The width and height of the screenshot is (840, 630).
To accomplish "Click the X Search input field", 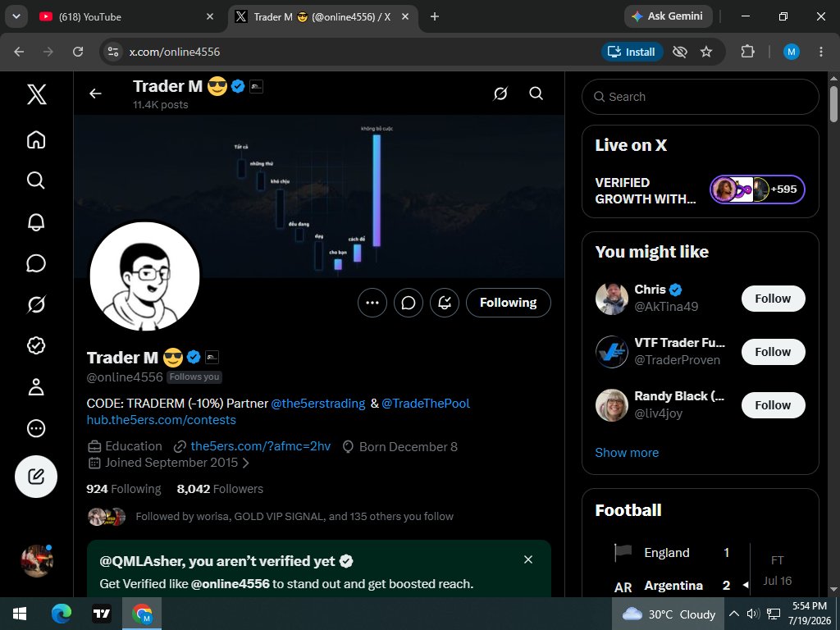I will [x=701, y=97].
